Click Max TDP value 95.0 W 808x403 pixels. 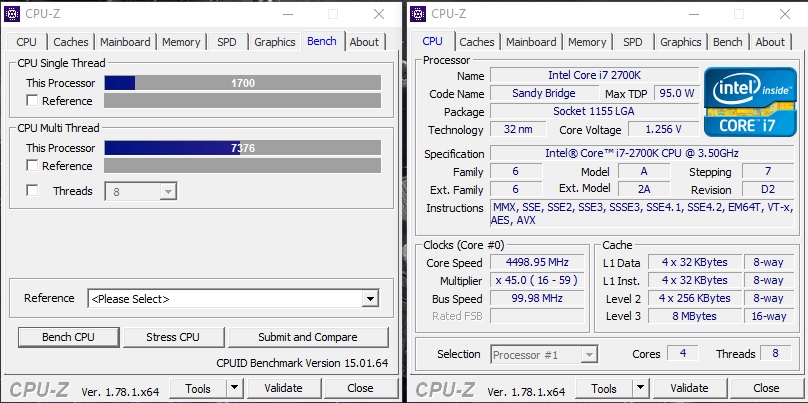[677, 93]
